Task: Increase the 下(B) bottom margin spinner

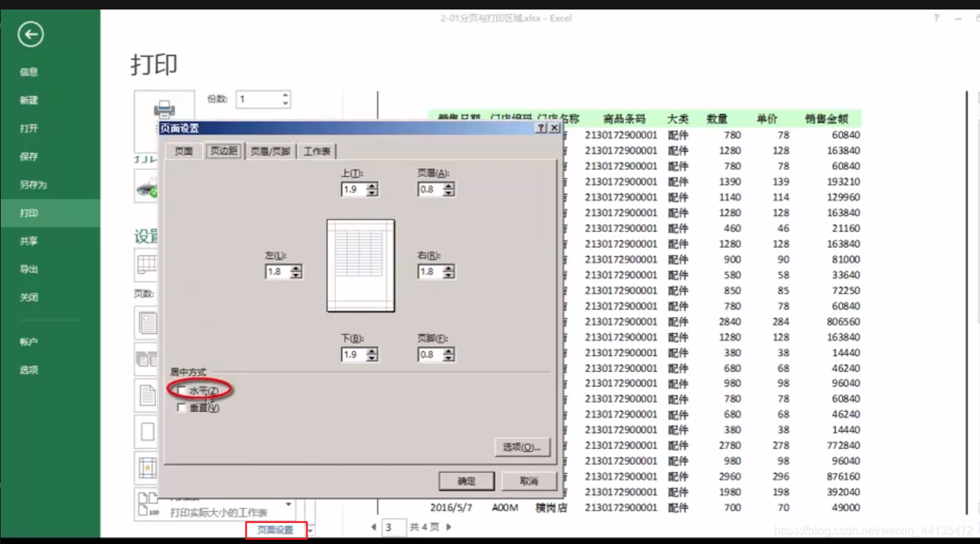Action: click(372, 351)
